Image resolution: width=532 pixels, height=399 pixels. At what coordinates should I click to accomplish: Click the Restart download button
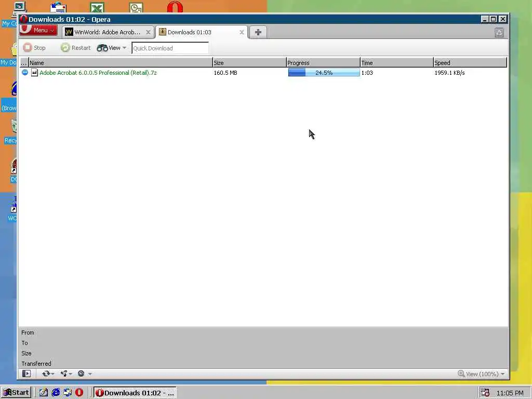click(76, 48)
